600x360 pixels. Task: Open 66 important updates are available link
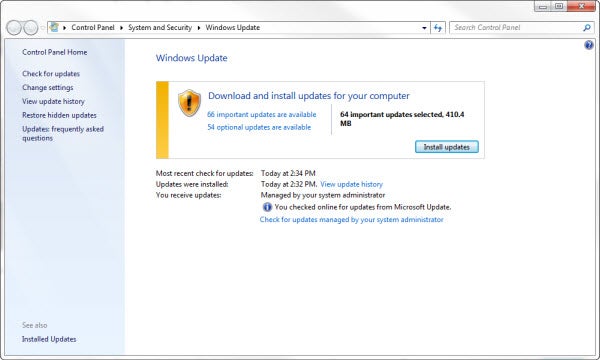tap(262, 114)
